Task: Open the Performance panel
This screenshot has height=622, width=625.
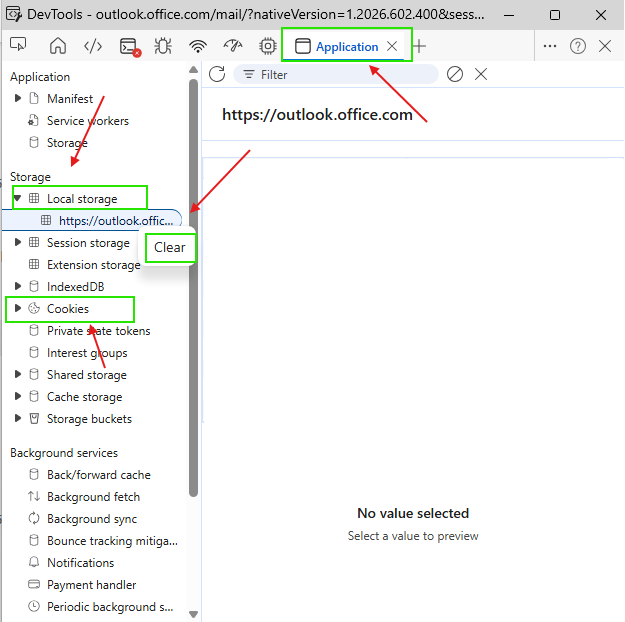Action: [233, 46]
